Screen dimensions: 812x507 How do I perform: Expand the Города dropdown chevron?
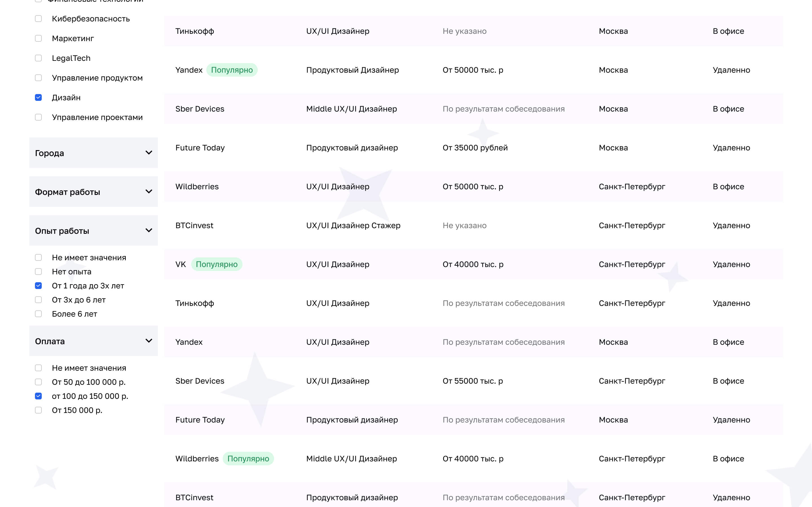(x=149, y=153)
